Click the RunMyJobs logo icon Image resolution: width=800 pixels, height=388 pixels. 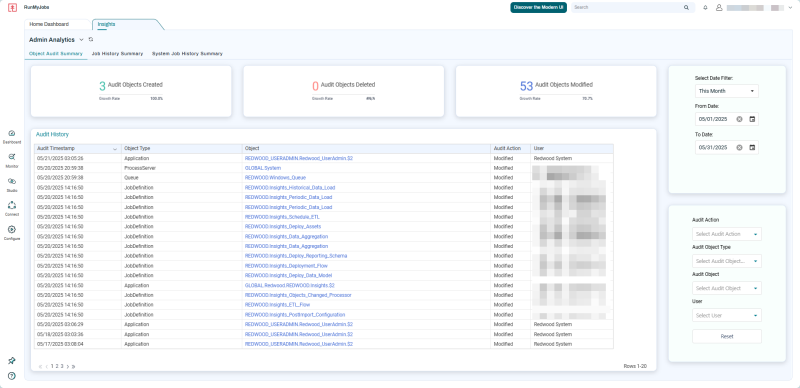(x=13, y=8)
